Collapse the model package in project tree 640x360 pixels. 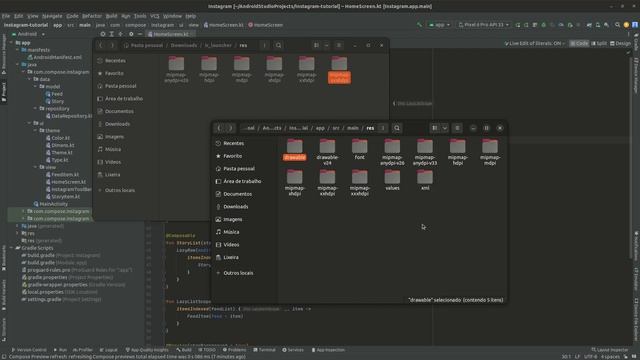pos(36,87)
